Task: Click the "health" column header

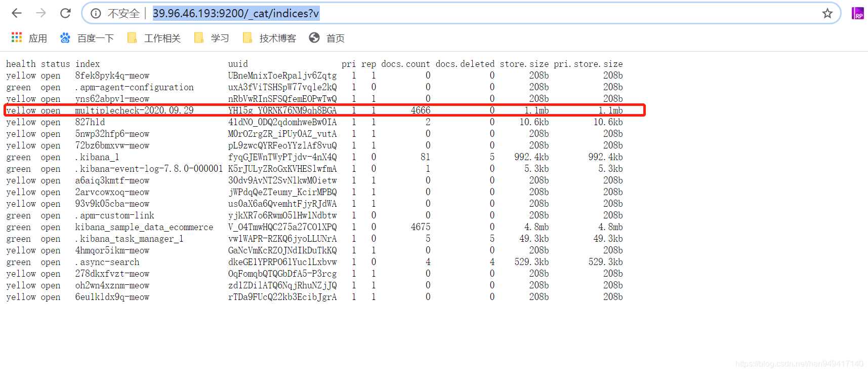Action: [21, 64]
